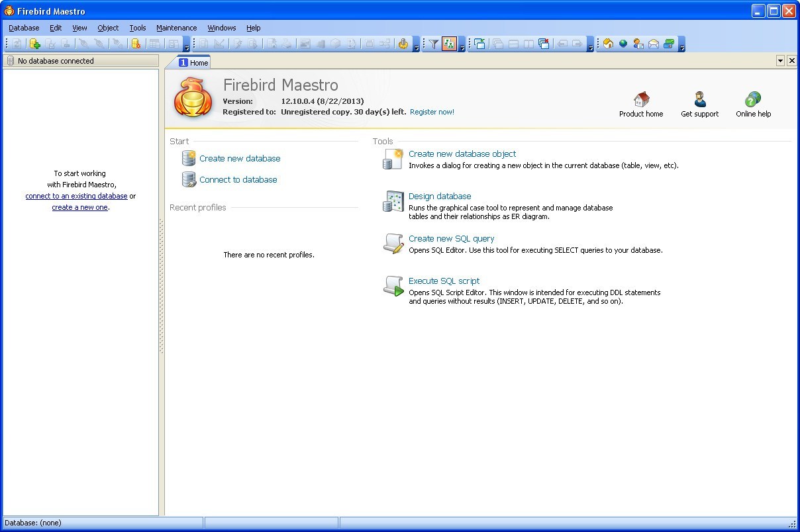Viewport: 800px width, 532px height.
Task: Click the Register now! link
Action: coord(432,112)
